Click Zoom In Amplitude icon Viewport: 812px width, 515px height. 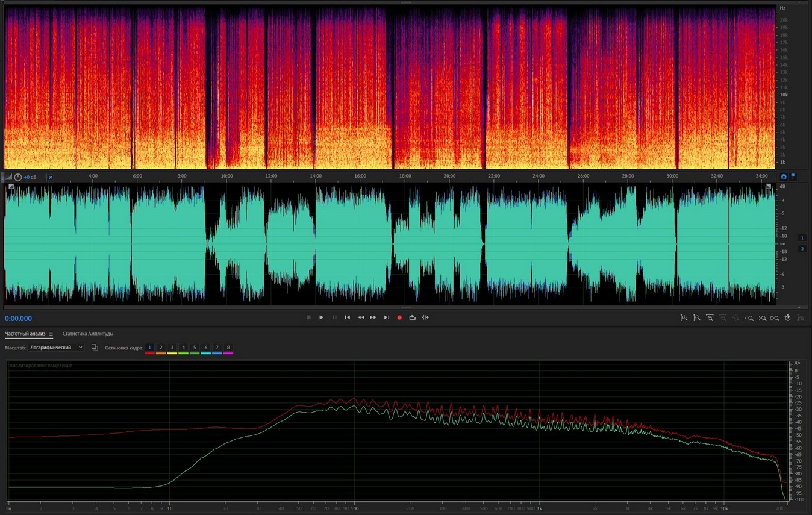(684, 317)
